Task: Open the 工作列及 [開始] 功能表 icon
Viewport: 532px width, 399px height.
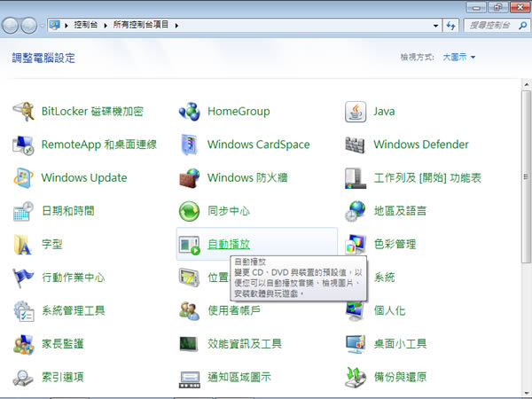Action: (x=356, y=178)
